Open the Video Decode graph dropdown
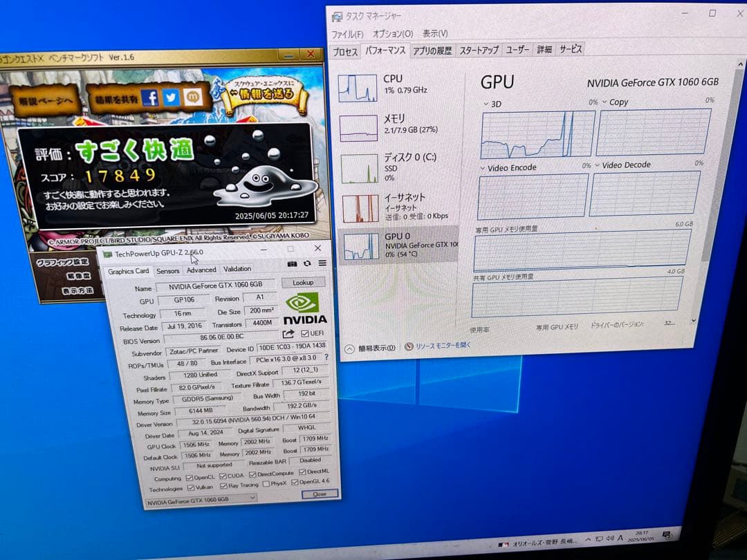Screen dimensions: 747x560 [x=597, y=165]
